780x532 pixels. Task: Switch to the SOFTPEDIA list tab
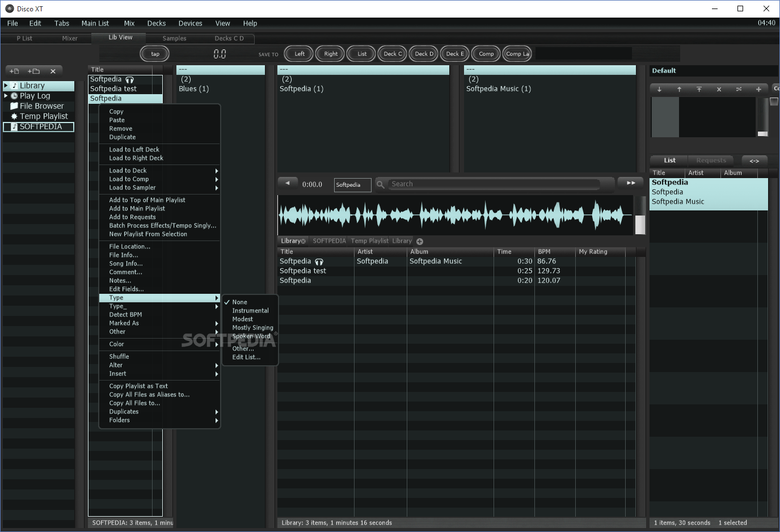(329, 241)
